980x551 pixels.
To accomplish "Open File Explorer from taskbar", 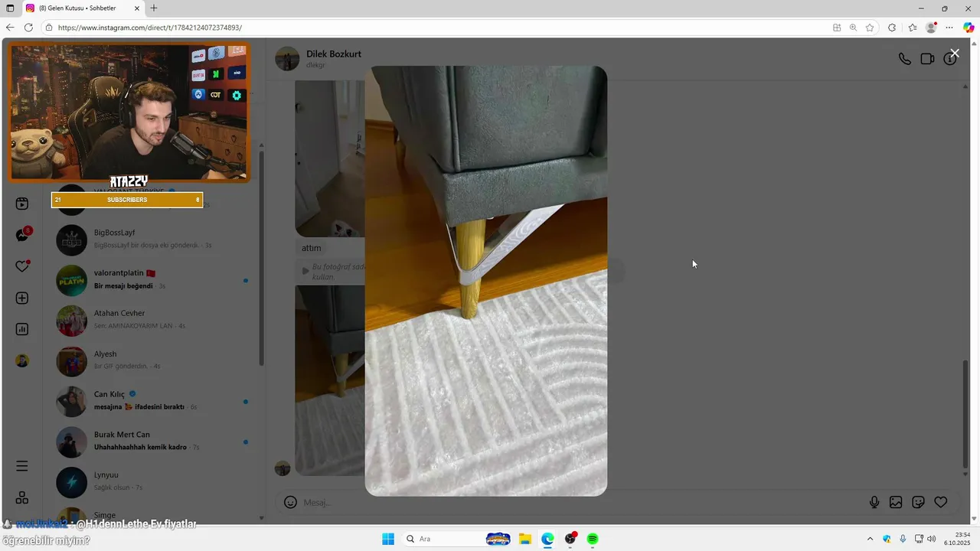I will click(524, 539).
